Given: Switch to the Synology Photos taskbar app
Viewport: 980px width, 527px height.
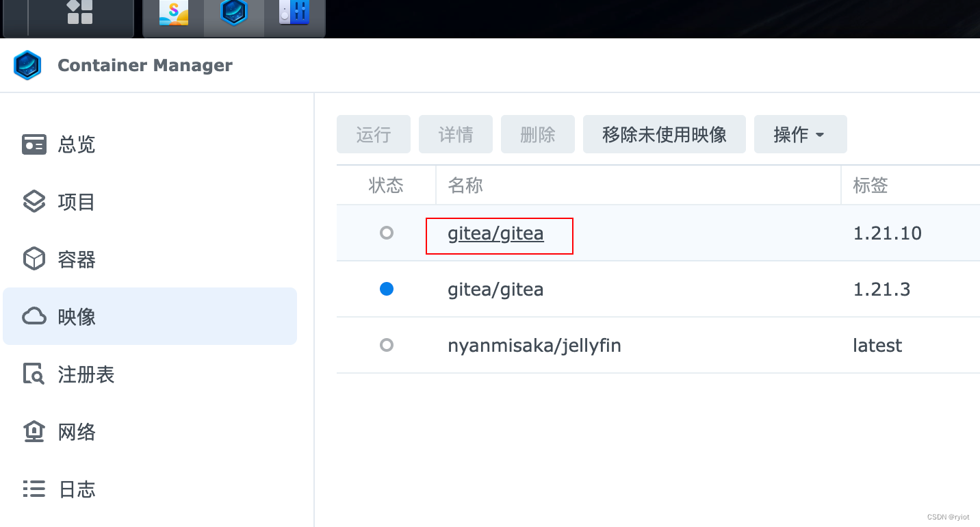Looking at the screenshot, I should pyautogui.click(x=174, y=12).
